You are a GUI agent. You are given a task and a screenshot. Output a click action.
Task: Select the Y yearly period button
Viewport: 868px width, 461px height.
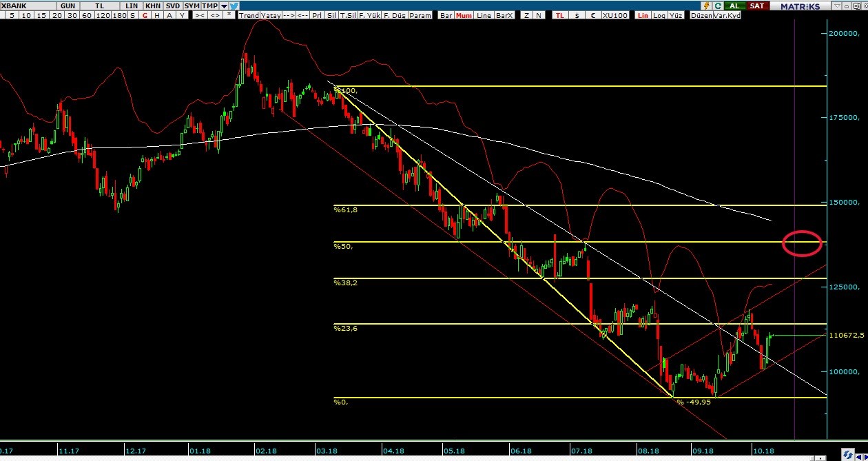(182, 15)
